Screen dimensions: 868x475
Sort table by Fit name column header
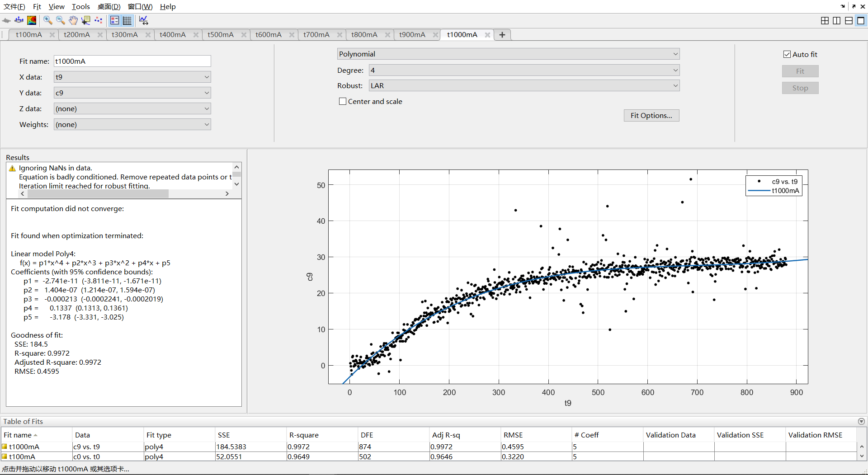[36, 435]
